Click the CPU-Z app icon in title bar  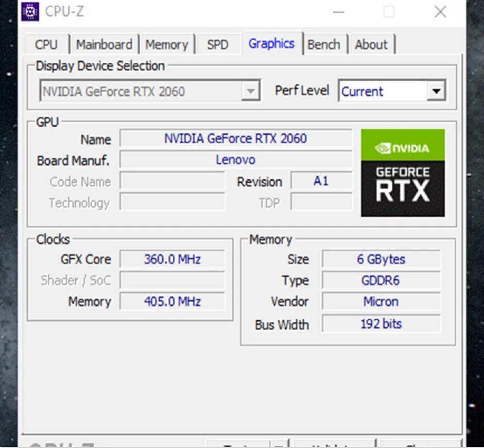[30, 12]
